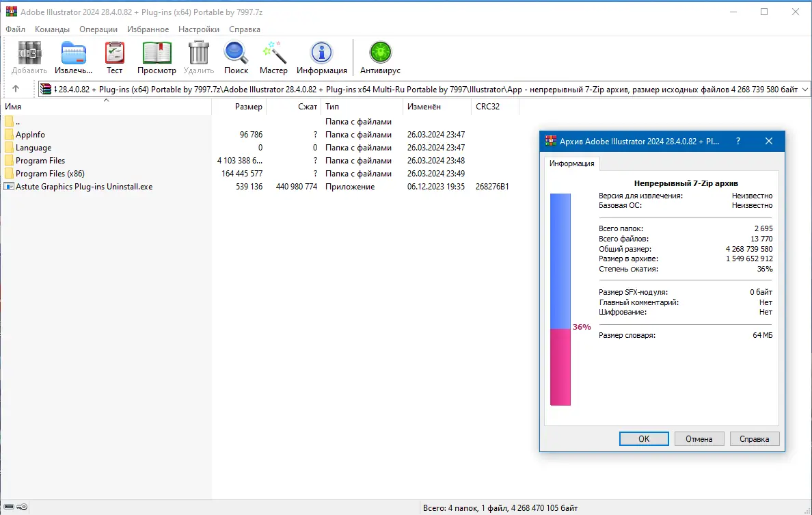
Task: Confirm dialog with OK button
Action: 644,439
